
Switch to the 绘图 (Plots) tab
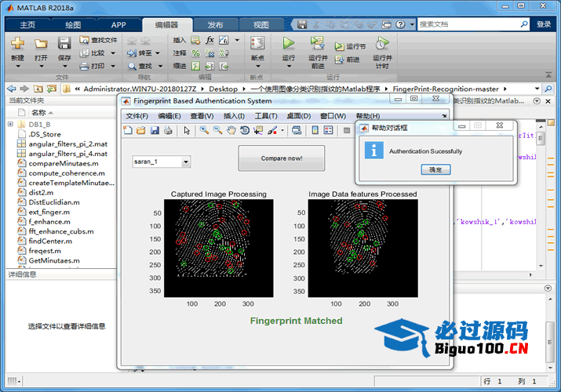pyautogui.click(x=73, y=24)
